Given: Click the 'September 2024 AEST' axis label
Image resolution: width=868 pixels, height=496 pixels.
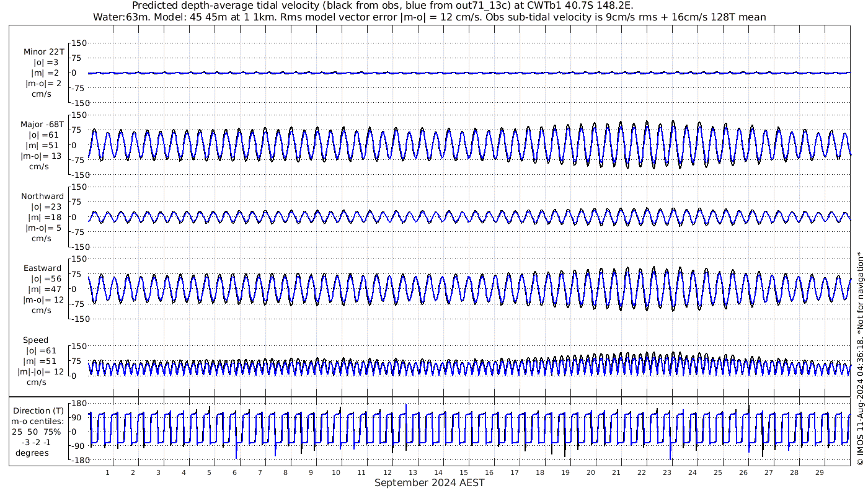Looking at the screenshot, I should point(429,482).
